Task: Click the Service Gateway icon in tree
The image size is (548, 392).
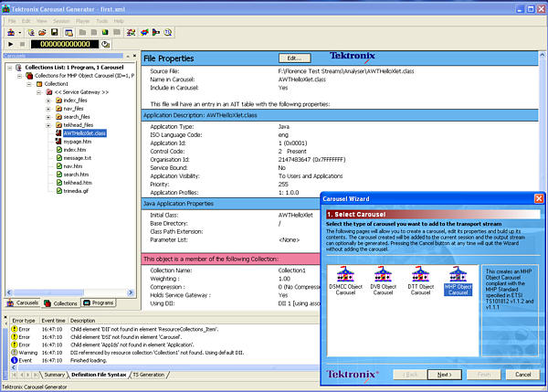Action: (x=49, y=92)
